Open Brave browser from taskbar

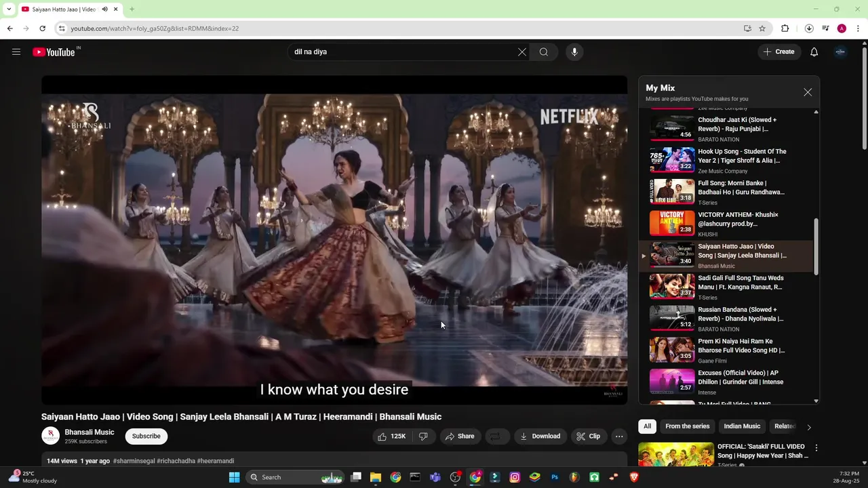tap(634, 477)
